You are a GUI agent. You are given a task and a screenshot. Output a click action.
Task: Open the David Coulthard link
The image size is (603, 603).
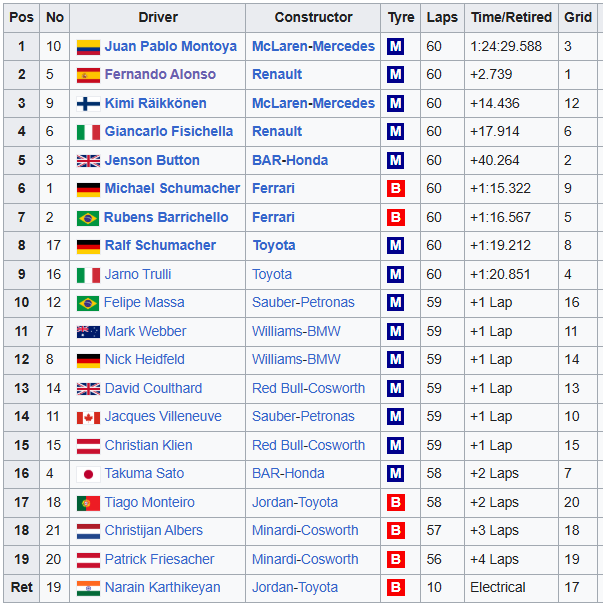(x=153, y=388)
